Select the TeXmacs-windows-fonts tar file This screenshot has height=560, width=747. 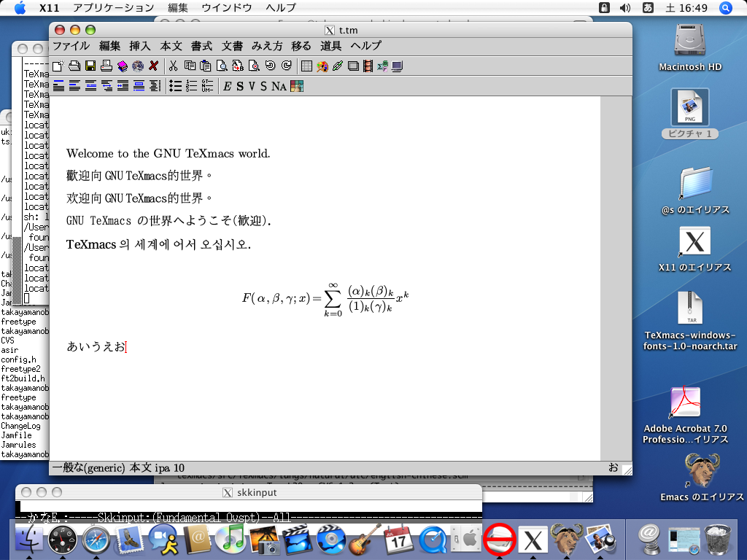point(690,321)
